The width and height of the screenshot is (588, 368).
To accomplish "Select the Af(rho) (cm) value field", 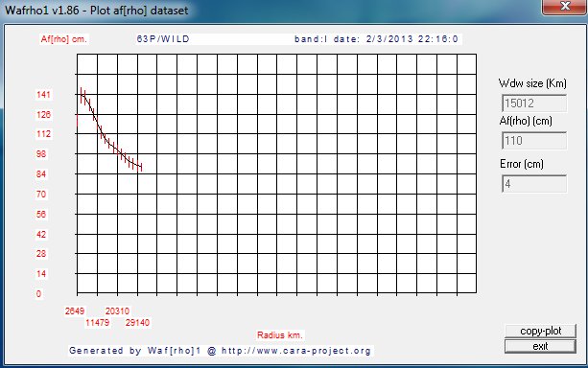I will point(534,141).
